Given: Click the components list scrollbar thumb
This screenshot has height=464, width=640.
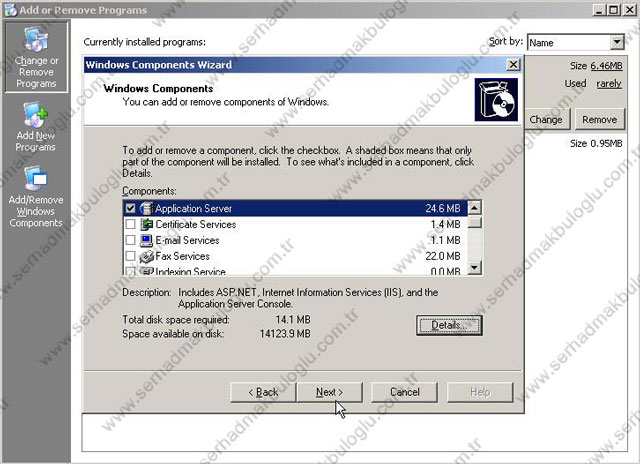Looking at the screenshot, I should pos(474,222).
